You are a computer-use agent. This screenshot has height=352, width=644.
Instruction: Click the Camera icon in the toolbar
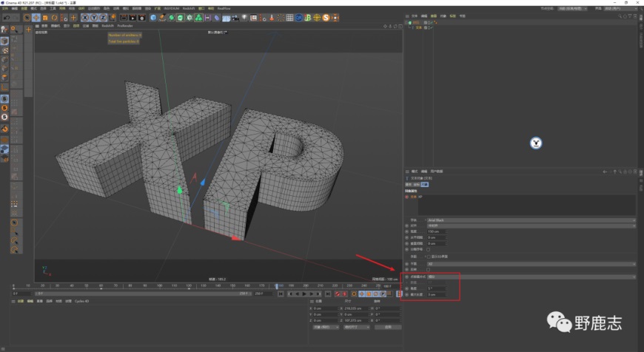[235, 18]
